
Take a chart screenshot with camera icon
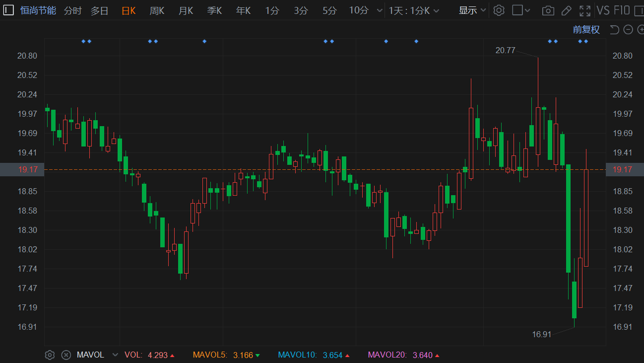click(548, 10)
